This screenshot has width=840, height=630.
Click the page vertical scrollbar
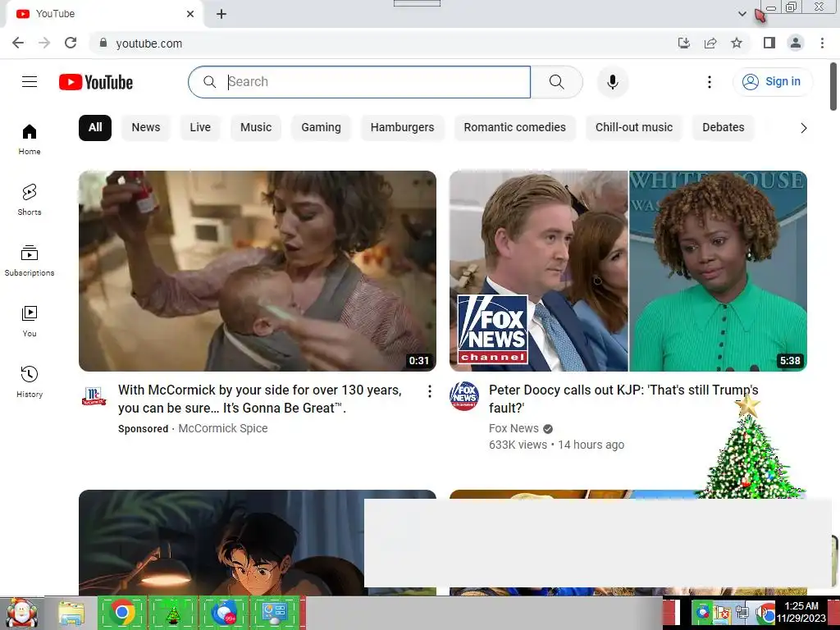tap(833, 86)
